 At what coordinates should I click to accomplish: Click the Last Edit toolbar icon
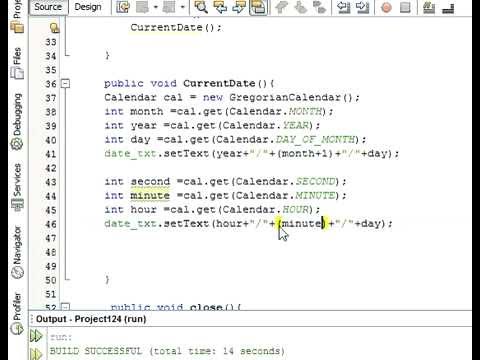[x=123, y=7]
